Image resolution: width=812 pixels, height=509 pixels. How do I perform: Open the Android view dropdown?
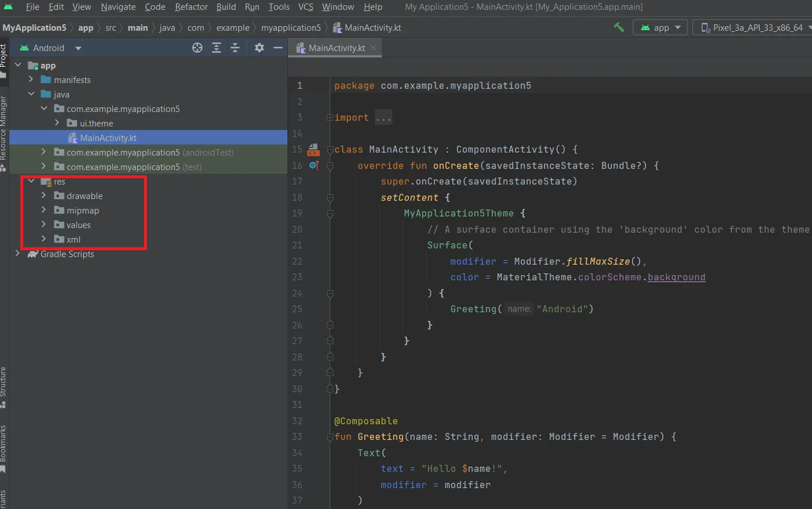click(x=50, y=48)
